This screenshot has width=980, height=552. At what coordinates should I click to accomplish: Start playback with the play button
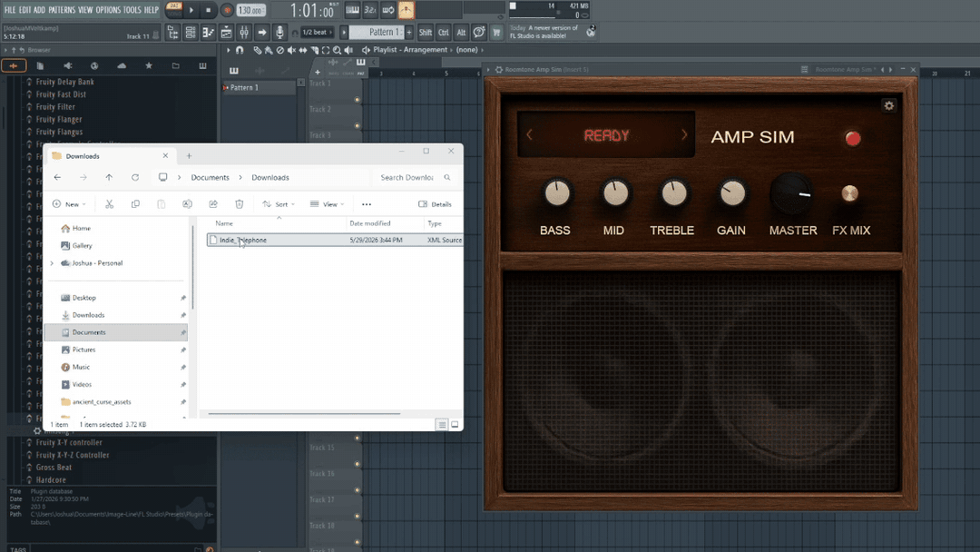click(x=191, y=10)
